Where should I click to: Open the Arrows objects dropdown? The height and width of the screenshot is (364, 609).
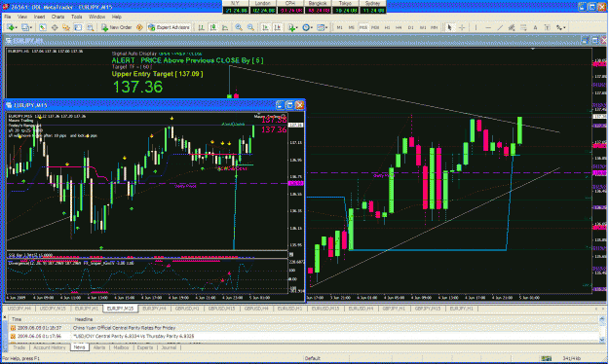pyautogui.click(x=561, y=27)
